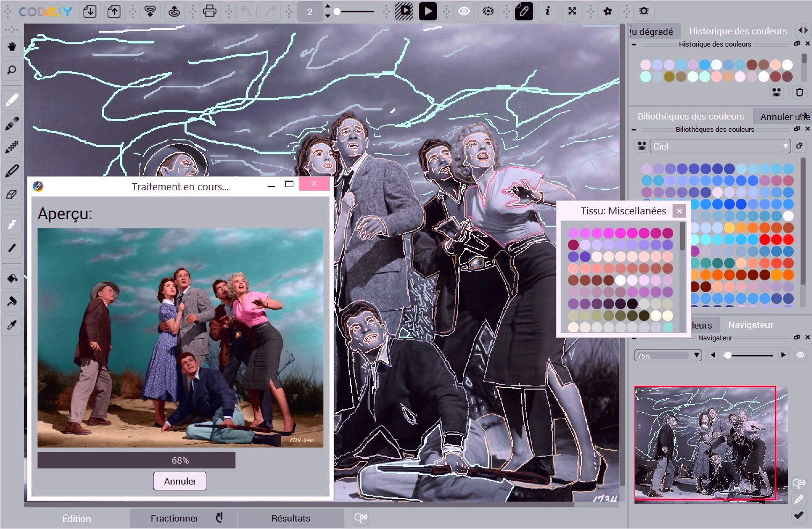Screen dimensions: 812x529
Task: Click tab scroll arrows beside Historique des couleurs
Action: coord(803,31)
